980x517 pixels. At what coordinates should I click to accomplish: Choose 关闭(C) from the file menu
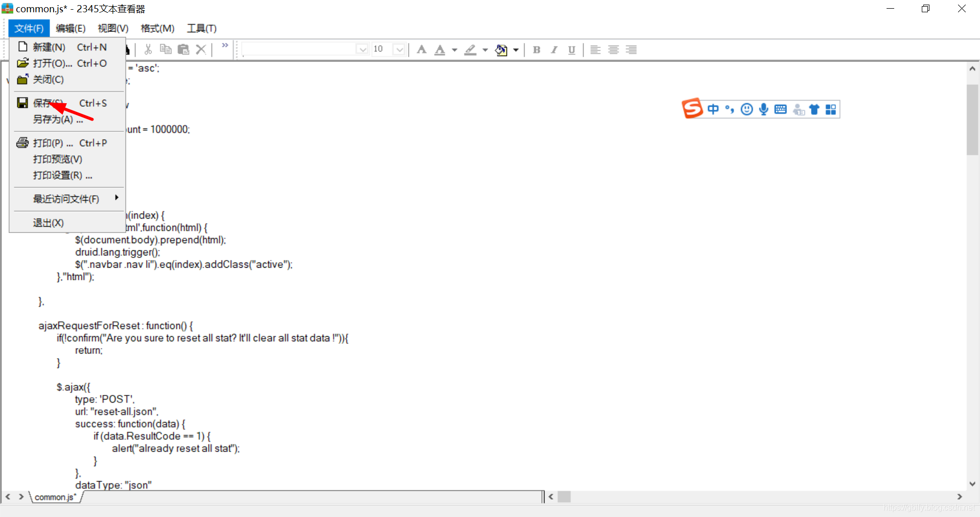click(67, 80)
